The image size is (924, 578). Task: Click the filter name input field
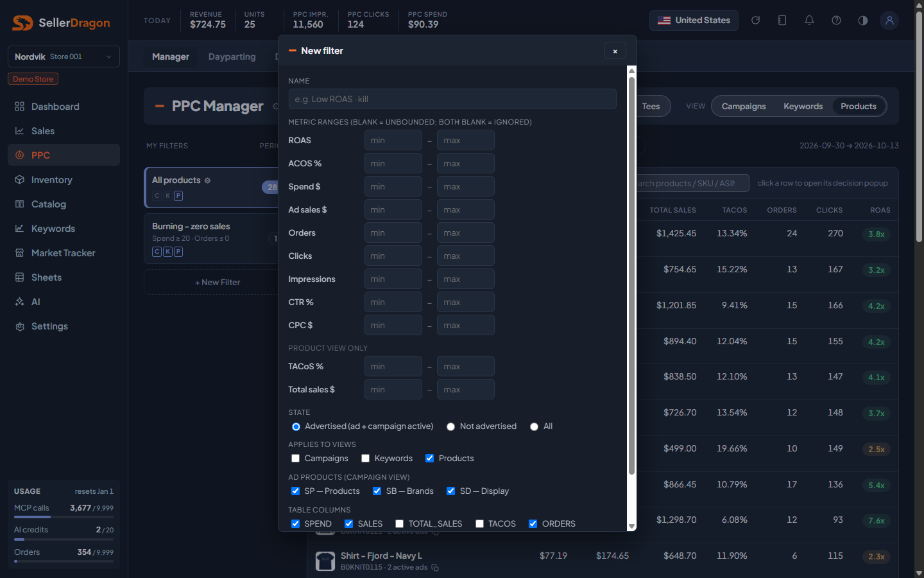pos(452,99)
